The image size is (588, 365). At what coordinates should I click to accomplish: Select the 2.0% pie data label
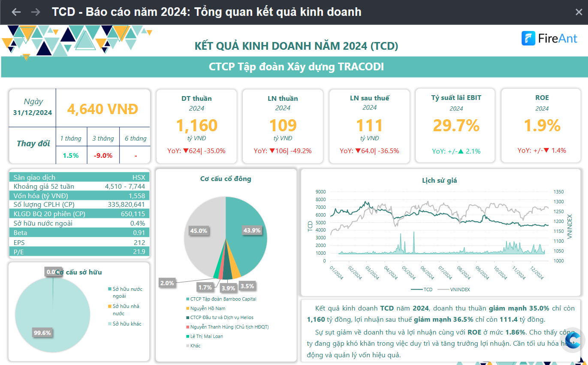tap(167, 283)
